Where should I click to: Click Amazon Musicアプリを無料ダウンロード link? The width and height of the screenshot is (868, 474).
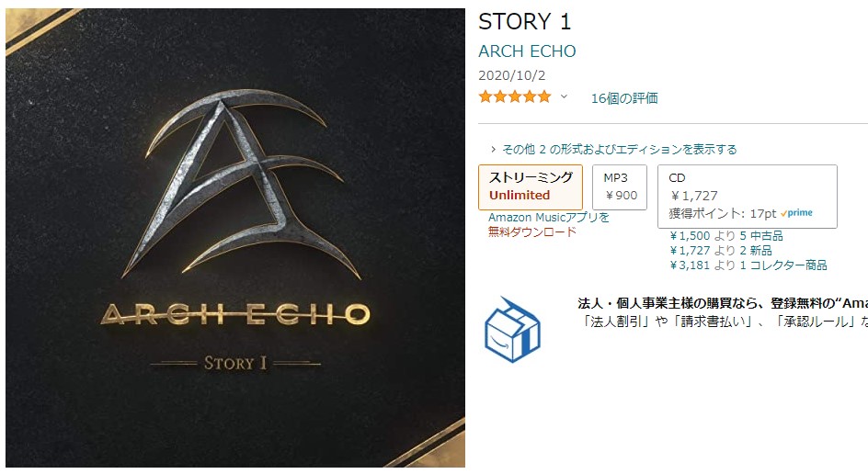point(549,224)
